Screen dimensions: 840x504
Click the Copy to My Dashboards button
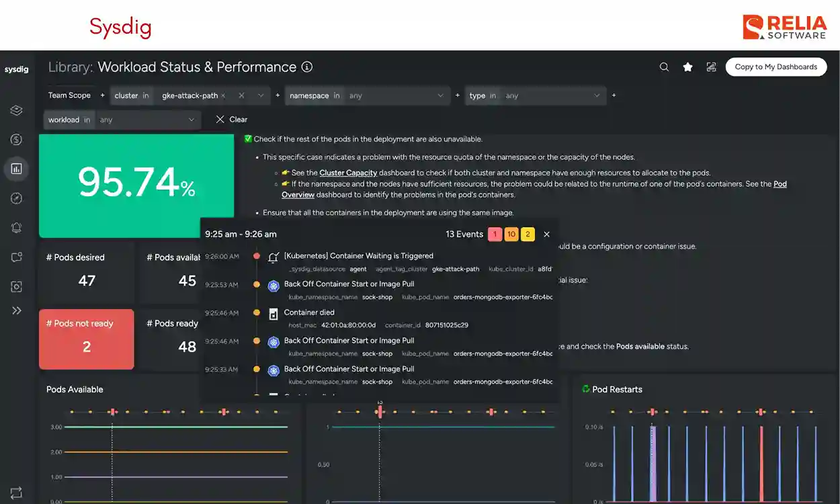[x=775, y=67]
